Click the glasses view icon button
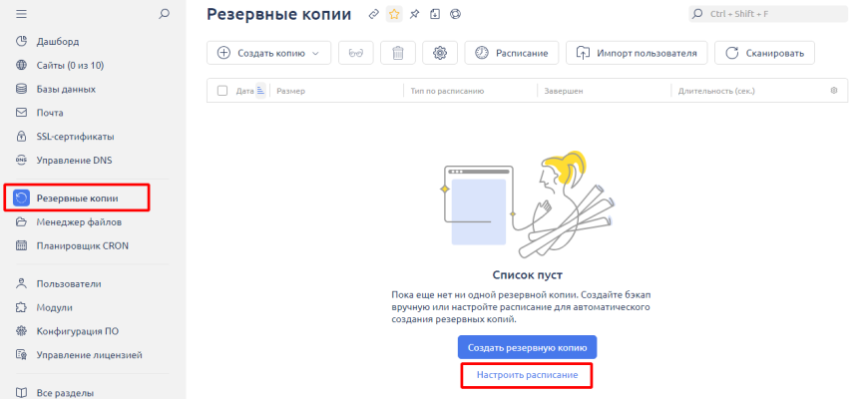Viewport: 868px width, 399px height. click(357, 53)
